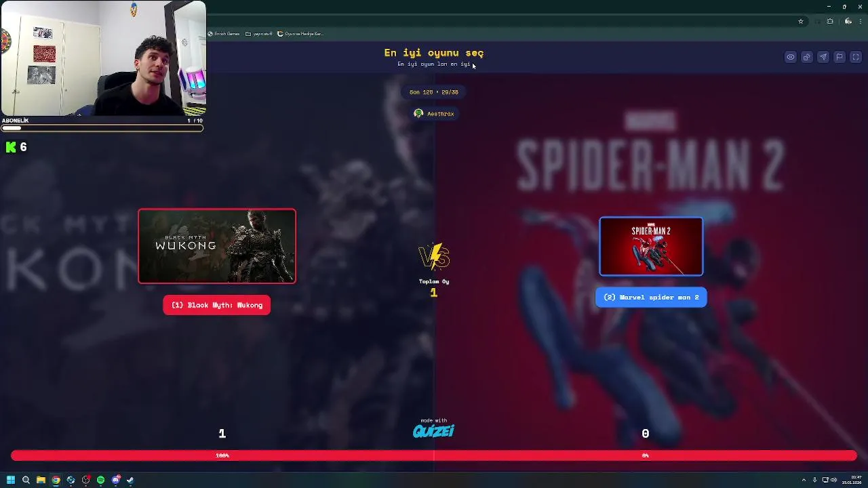This screenshot has width=868, height=488.
Task: Click the VS lightning emblem
Action: click(x=434, y=257)
